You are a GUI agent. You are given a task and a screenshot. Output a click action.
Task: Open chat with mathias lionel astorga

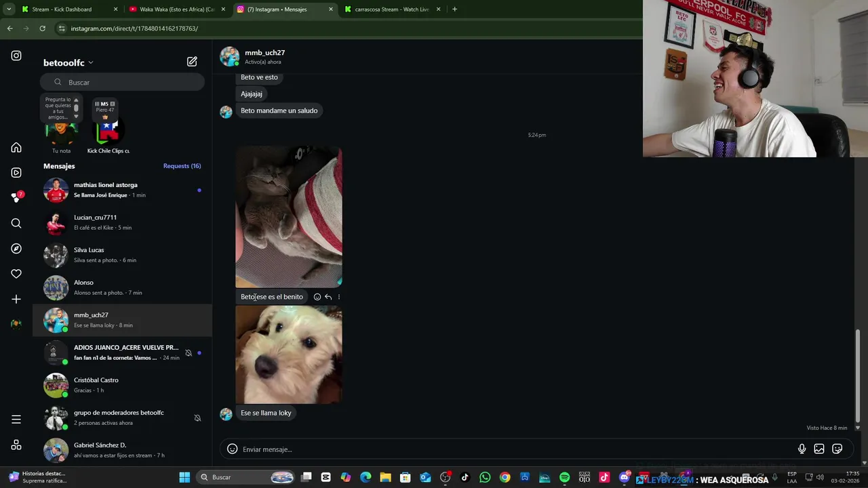(x=122, y=190)
